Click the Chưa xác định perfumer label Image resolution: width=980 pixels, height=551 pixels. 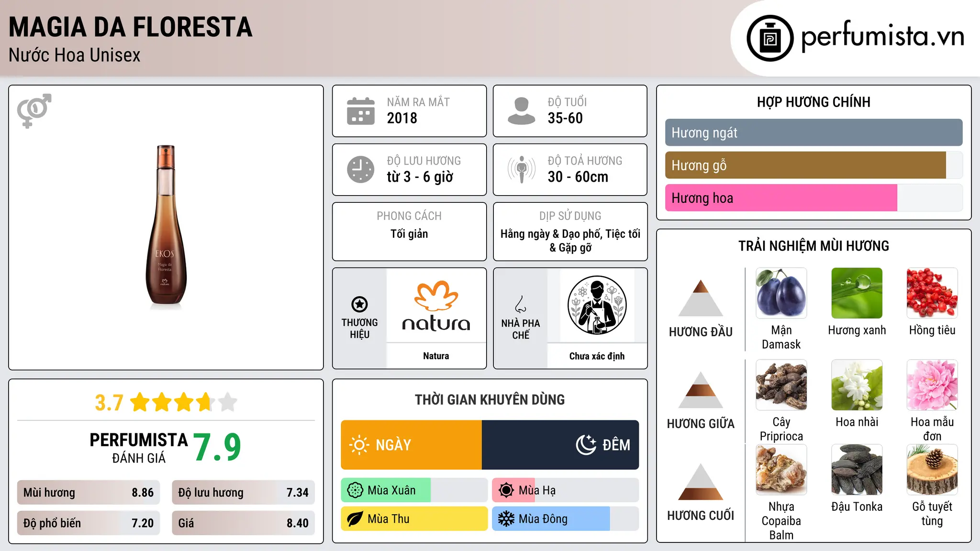coord(597,356)
